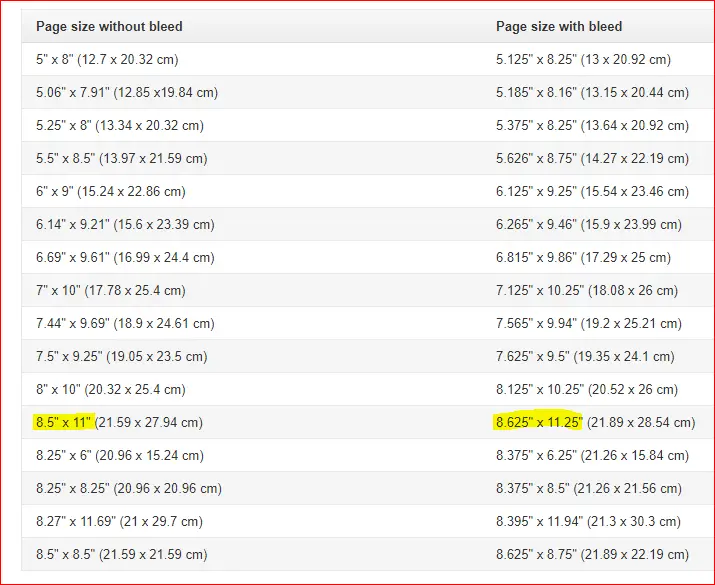The image size is (715, 585).
Task: Select cell 8.25" x 8.25" (20.96 x 20.96 cm)
Action: 129,488
